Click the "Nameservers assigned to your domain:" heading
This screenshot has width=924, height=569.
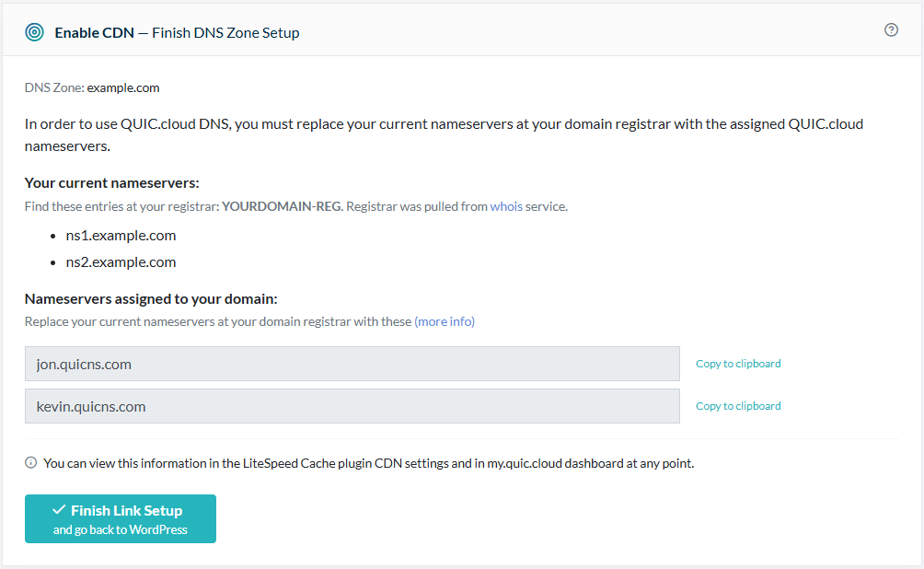[151, 298]
